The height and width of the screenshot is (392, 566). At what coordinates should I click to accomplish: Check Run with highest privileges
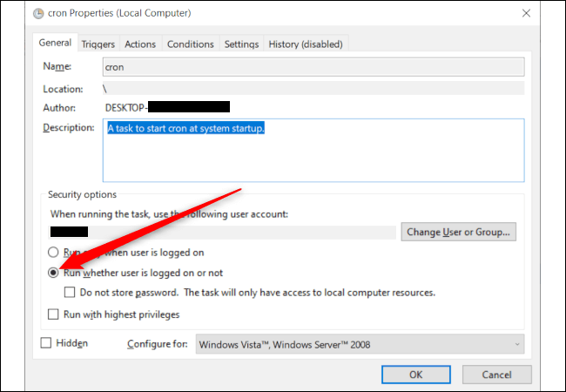pyautogui.click(x=54, y=314)
